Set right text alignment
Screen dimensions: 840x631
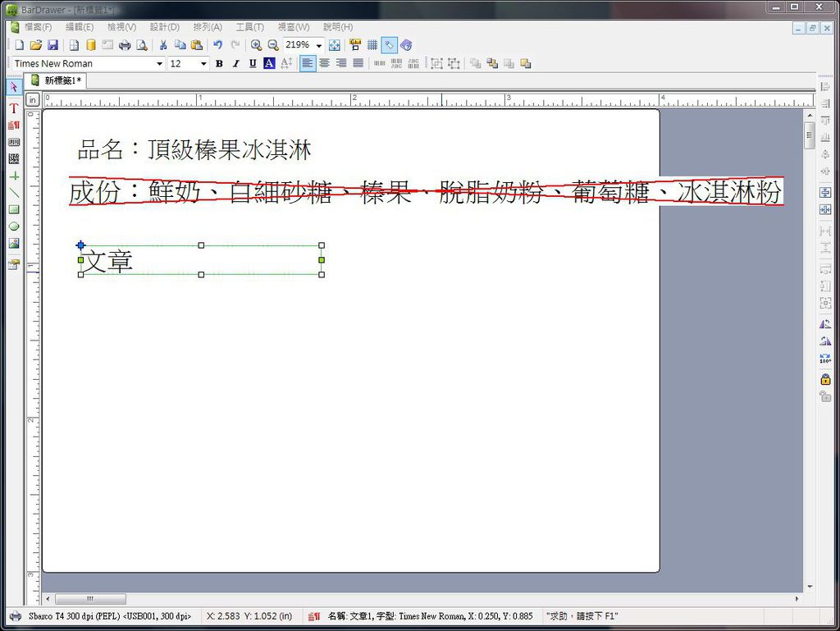click(341, 63)
